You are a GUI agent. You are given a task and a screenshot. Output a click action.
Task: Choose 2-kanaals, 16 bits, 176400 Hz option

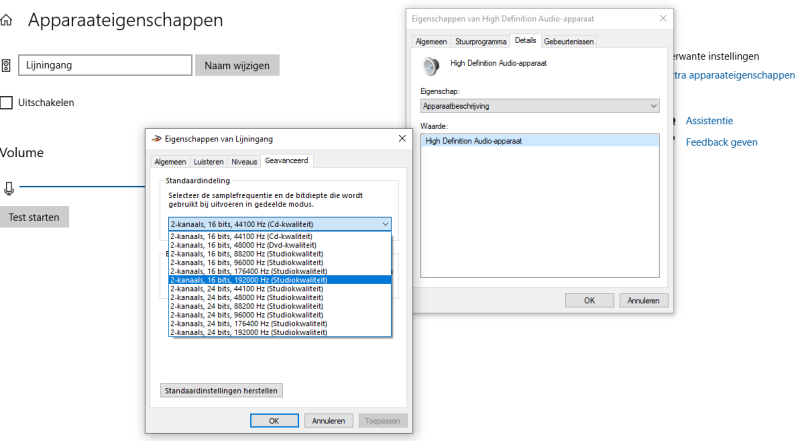280,271
